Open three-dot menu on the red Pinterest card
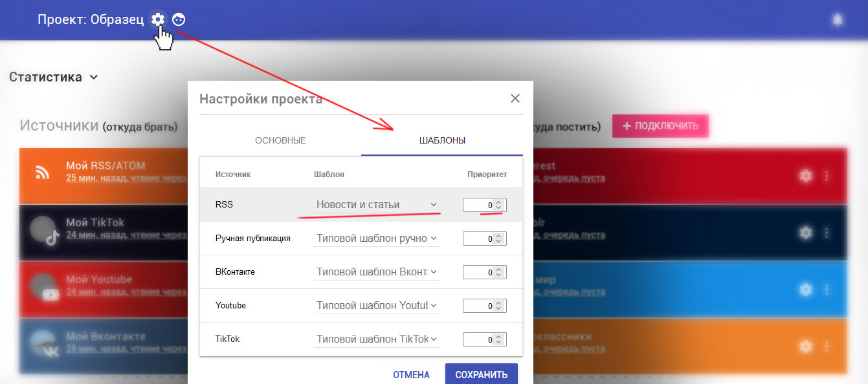This screenshot has width=868, height=384. (826, 175)
